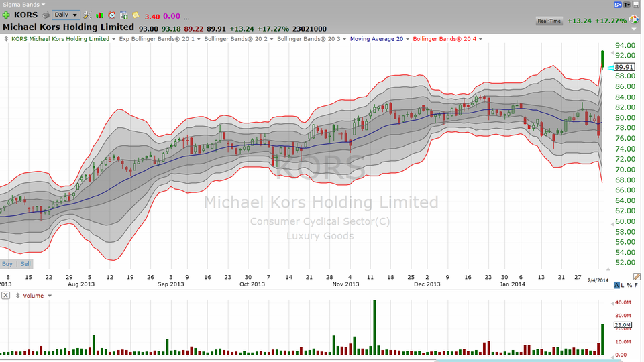Click the up-down arrows beside KORS plot label
This screenshot has width=644, height=362.
click(6, 39)
